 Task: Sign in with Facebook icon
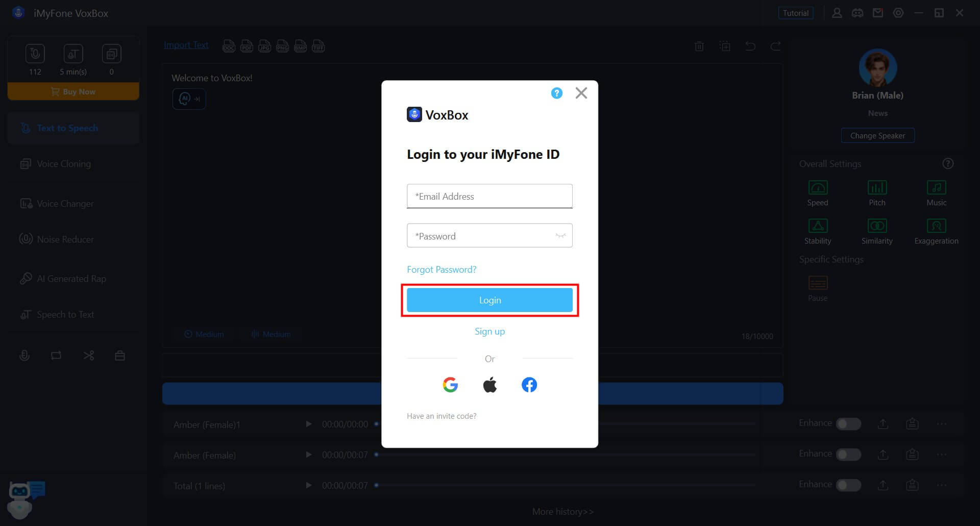tap(529, 385)
